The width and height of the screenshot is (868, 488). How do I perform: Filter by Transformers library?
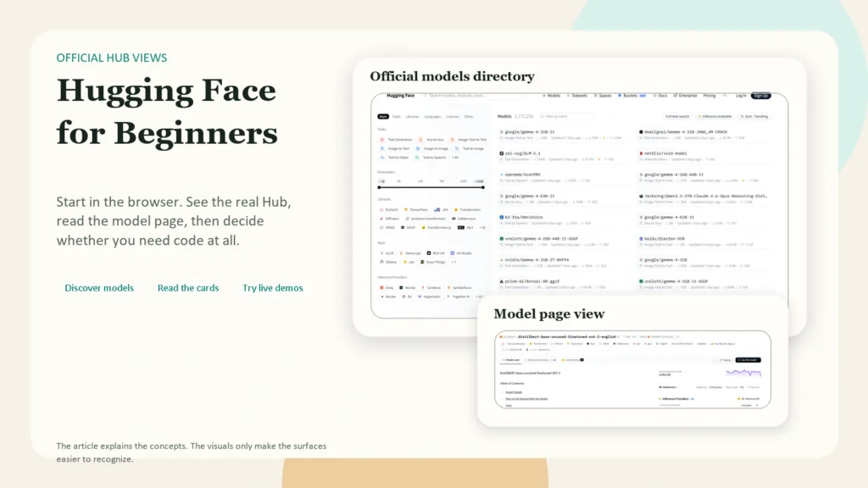click(468, 210)
